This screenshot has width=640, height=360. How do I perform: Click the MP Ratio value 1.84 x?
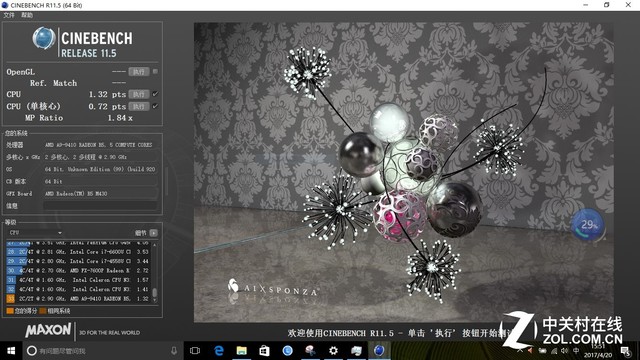click(x=120, y=118)
